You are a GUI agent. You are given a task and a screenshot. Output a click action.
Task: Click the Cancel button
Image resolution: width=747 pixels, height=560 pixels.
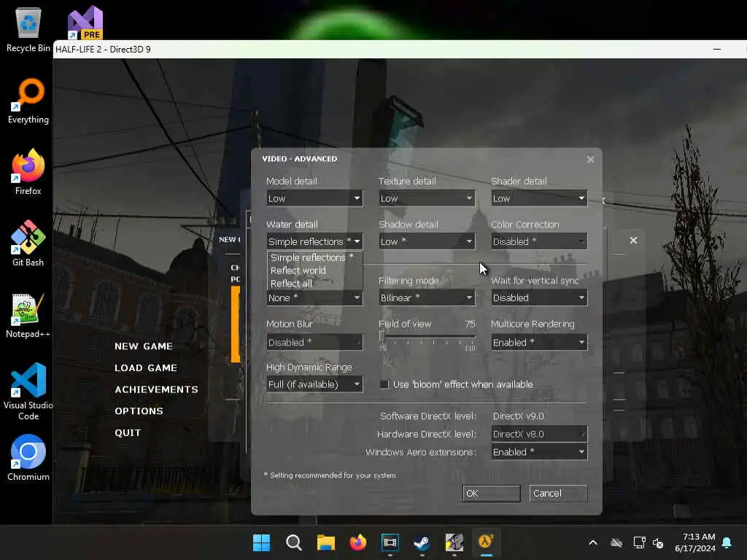point(558,494)
